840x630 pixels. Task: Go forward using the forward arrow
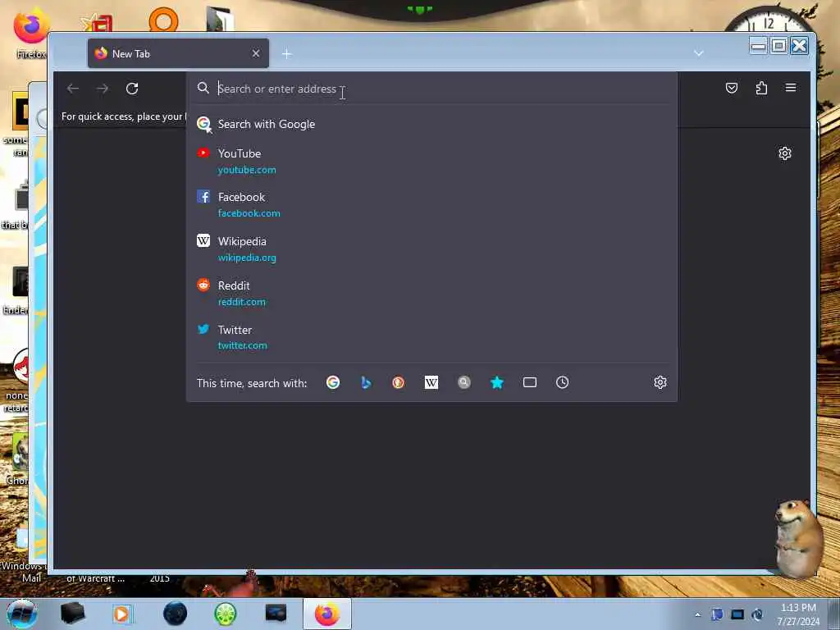click(103, 89)
